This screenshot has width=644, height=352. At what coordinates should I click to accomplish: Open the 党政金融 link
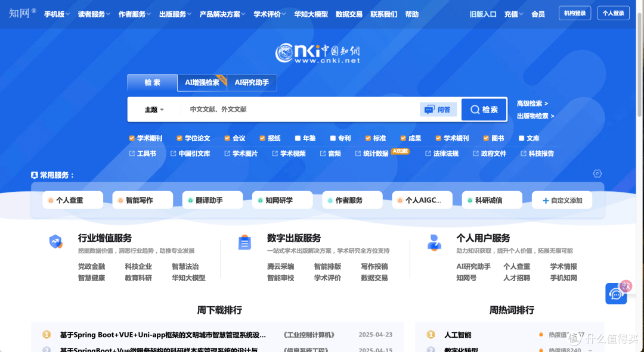[x=92, y=267]
